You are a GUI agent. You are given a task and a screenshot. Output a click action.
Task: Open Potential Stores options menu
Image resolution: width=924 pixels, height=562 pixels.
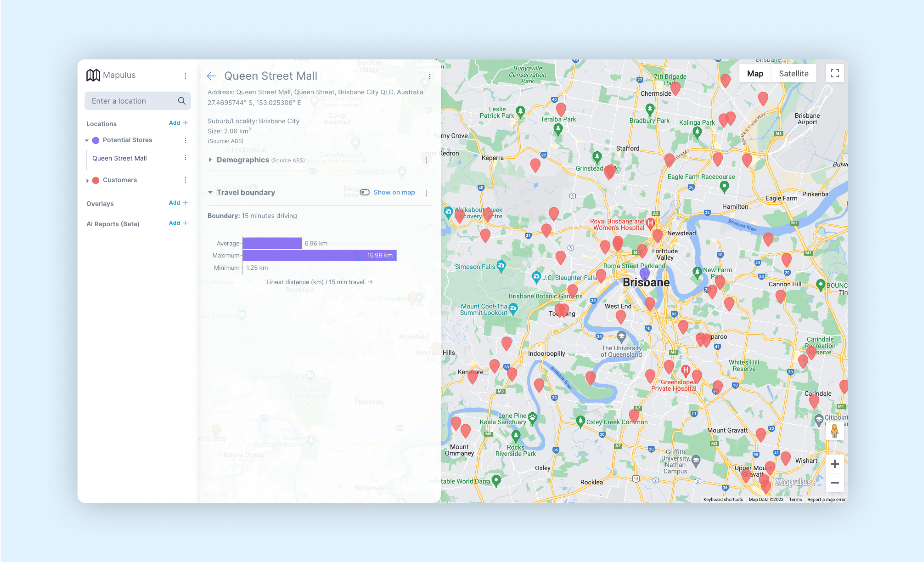(185, 140)
